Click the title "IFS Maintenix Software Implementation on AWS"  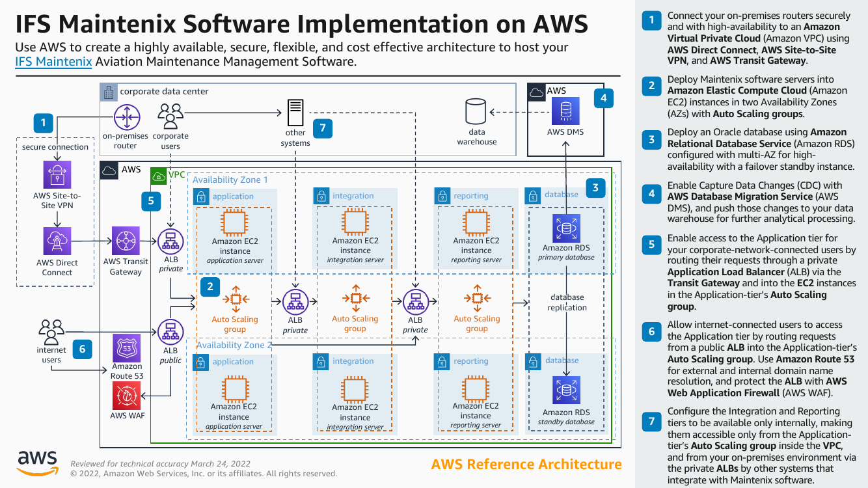click(x=302, y=24)
